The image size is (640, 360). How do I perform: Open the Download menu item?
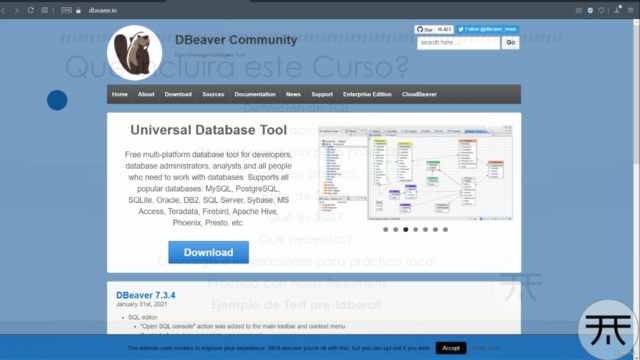pyautogui.click(x=178, y=94)
